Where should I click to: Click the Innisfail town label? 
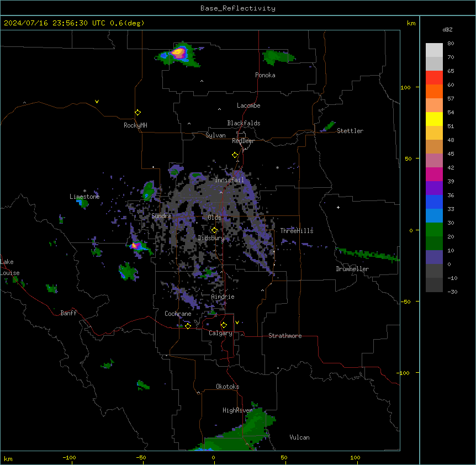pos(229,180)
